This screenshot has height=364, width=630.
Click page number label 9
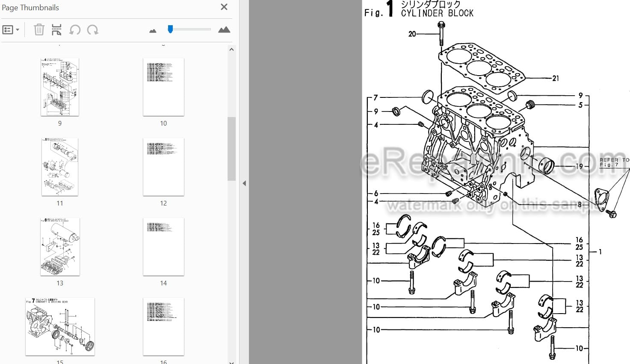(x=60, y=123)
